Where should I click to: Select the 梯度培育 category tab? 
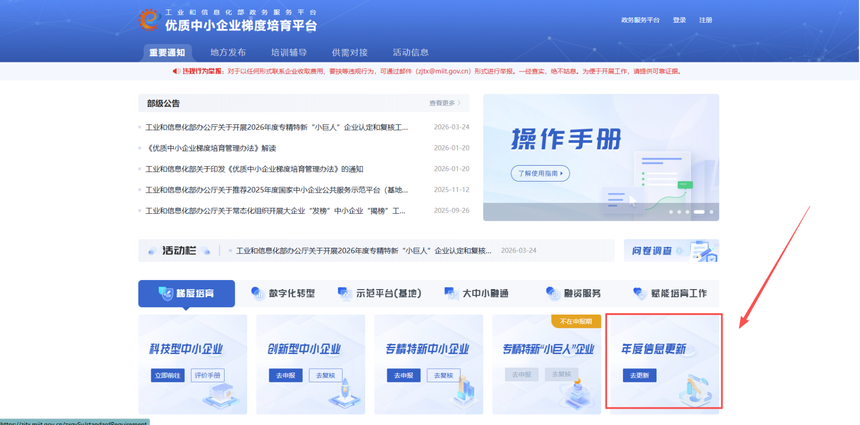pos(186,293)
